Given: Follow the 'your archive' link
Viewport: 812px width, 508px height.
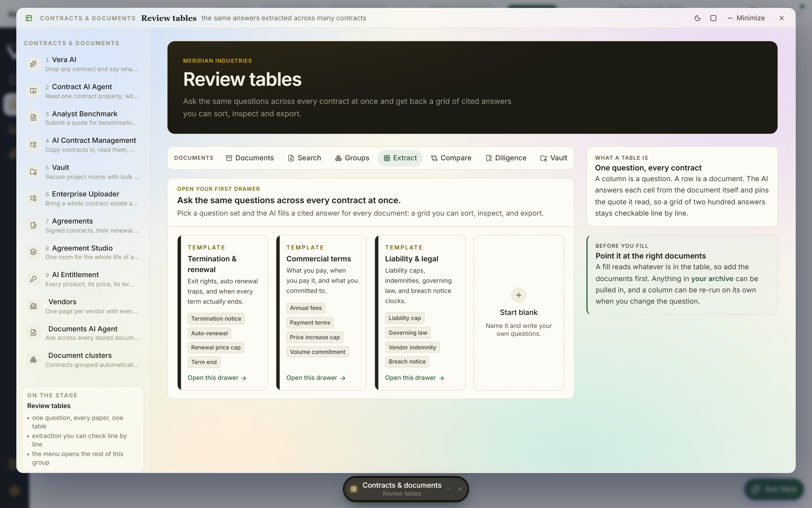Looking at the screenshot, I should (712, 279).
